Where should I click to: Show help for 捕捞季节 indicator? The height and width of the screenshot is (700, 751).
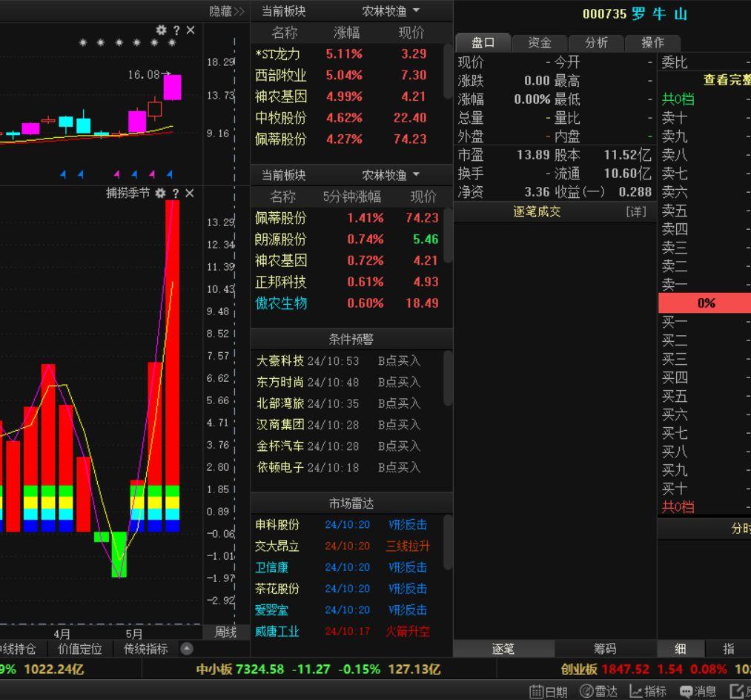175,193
